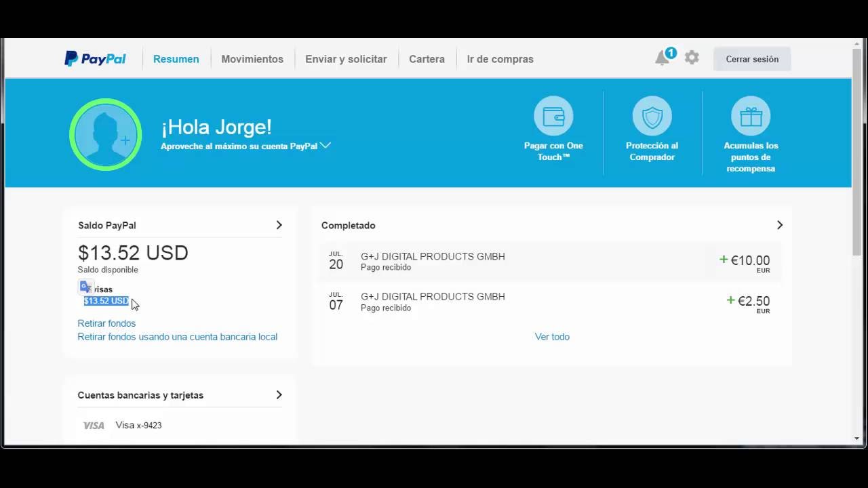Click the Ver todo link

pyautogui.click(x=552, y=337)
